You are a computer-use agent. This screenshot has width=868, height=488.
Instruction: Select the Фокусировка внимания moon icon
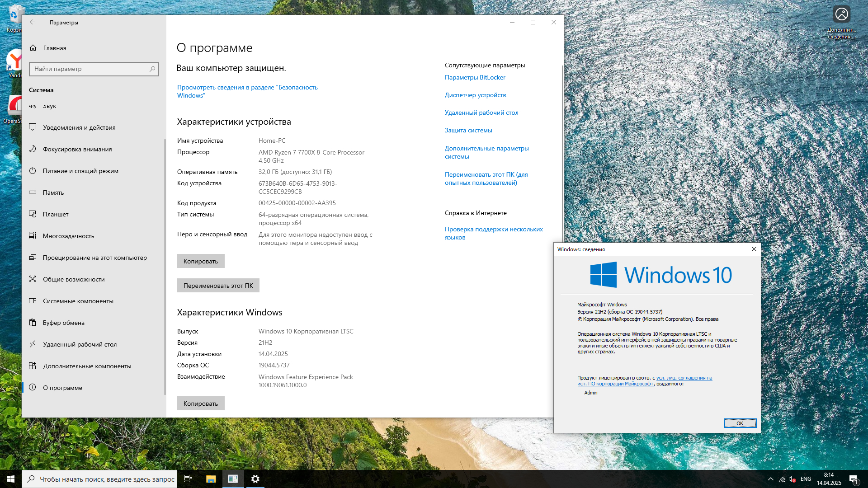pos(33,149)
